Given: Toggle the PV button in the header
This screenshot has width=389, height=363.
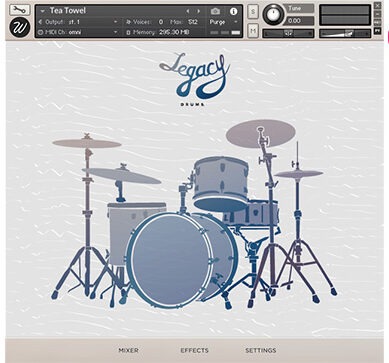Looking at the screenshot, I should click(x=377, y=31).
